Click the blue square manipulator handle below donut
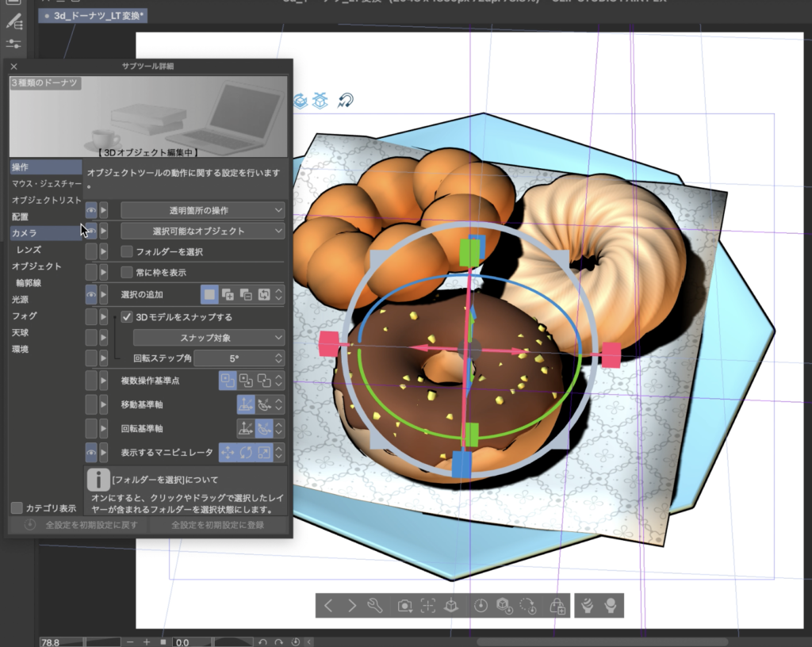Screen dimensions: 812x647 [462, 462]
